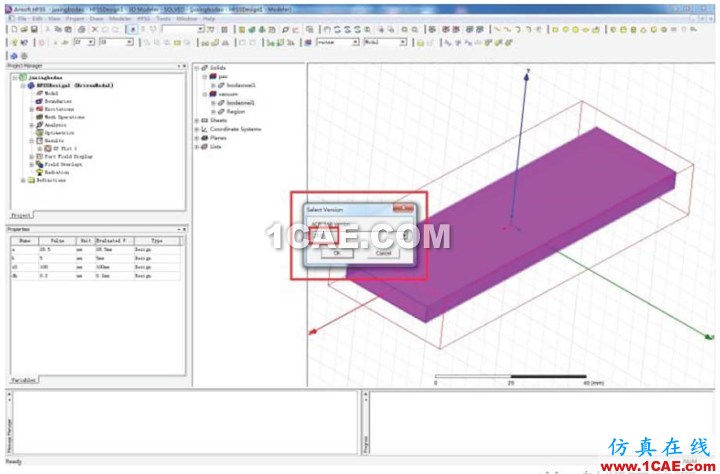The width and height of the screenshot is (720, 474).
Task: Click the Draw line toolbar icon
Action: click(497, 29)
